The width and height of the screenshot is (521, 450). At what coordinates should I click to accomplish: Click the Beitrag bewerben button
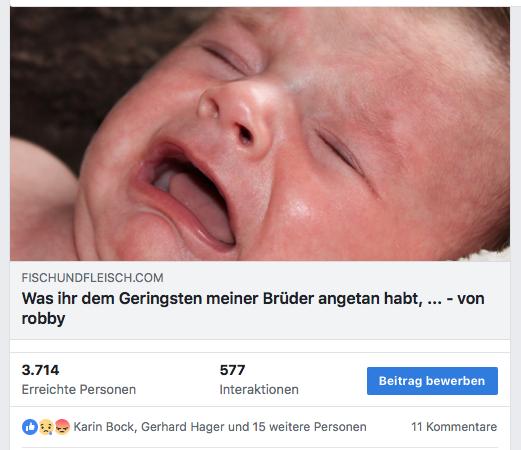click(432, 381)
